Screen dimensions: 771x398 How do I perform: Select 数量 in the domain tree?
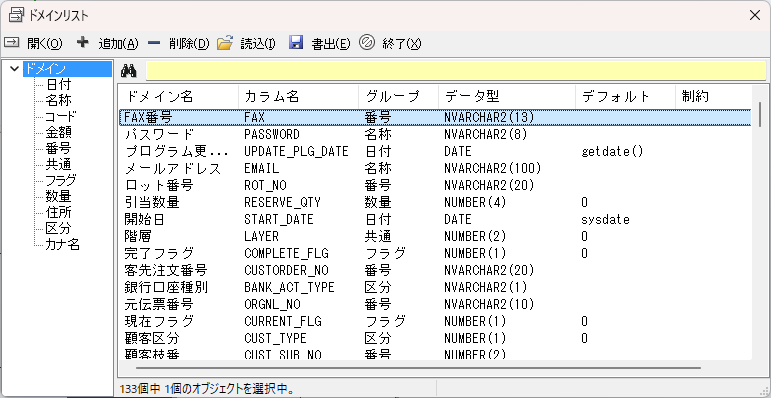click(58, 196)
